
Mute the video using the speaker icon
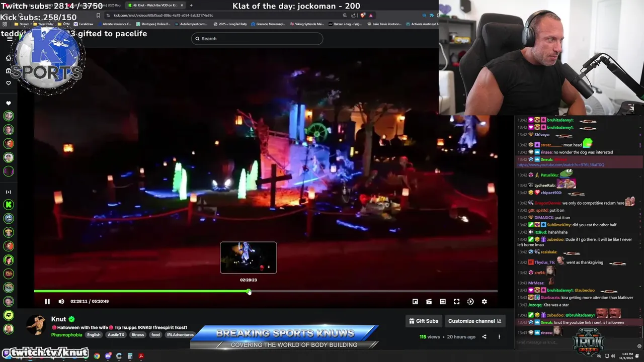pos(61,302)
